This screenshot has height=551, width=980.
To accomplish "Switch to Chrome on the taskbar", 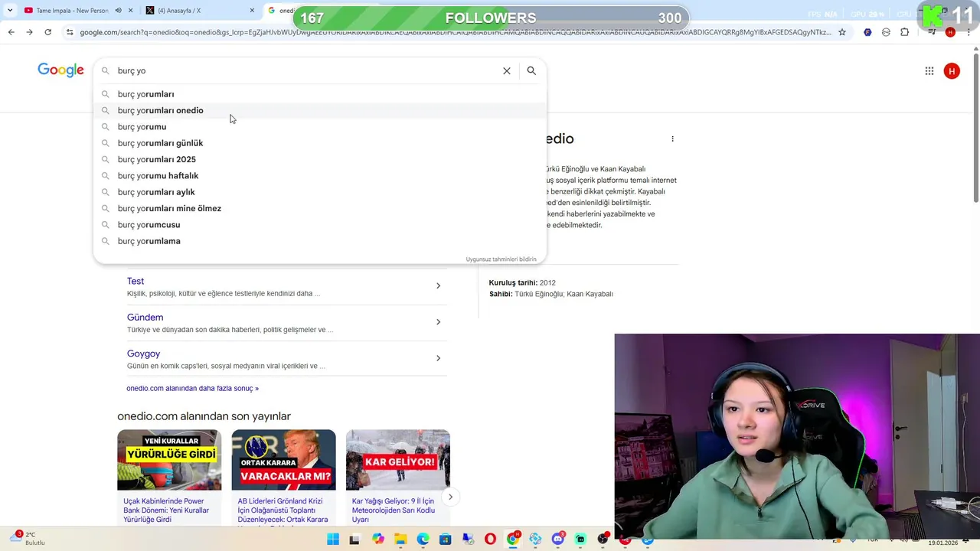I will pyautogui.click(x=513, y=540).
